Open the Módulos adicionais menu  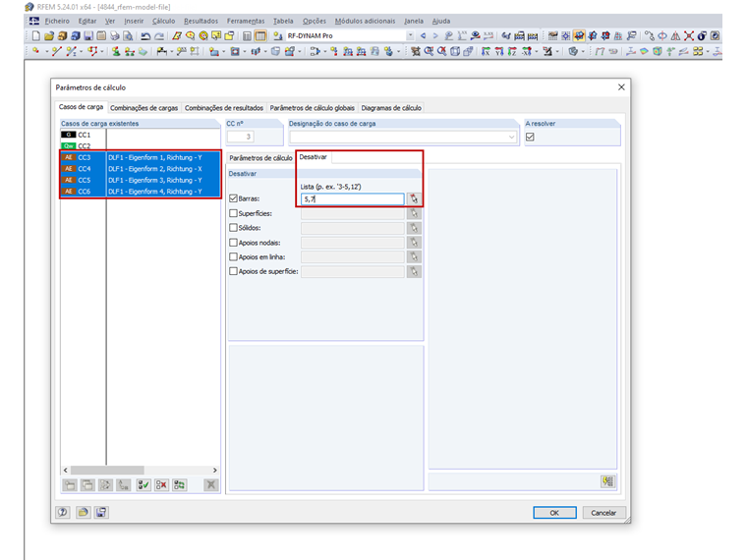click(x=365, y=21)
